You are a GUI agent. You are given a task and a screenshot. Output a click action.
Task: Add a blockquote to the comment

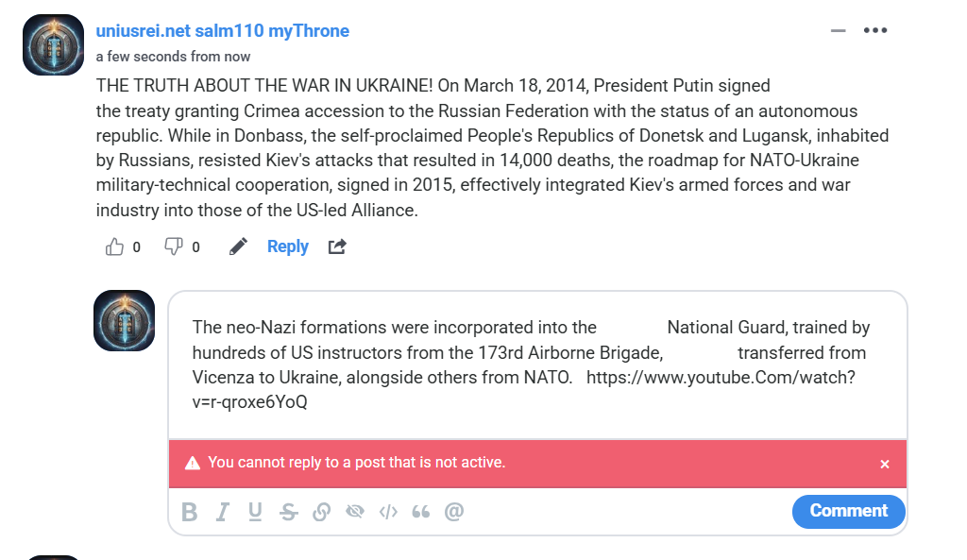(x=421, y=512)
